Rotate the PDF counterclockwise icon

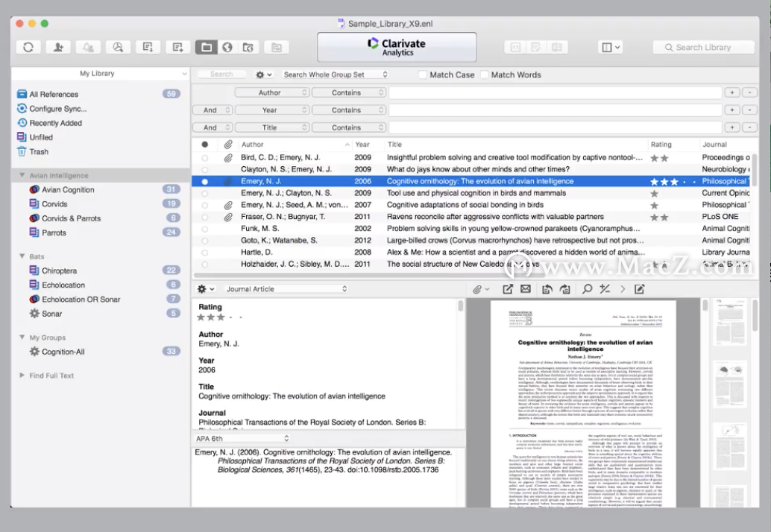coord(547,289)
